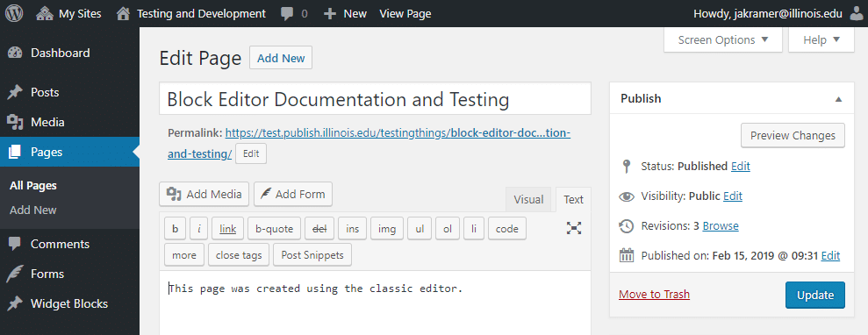Click the Pages icon in sidebar

[x=15, y=152]
